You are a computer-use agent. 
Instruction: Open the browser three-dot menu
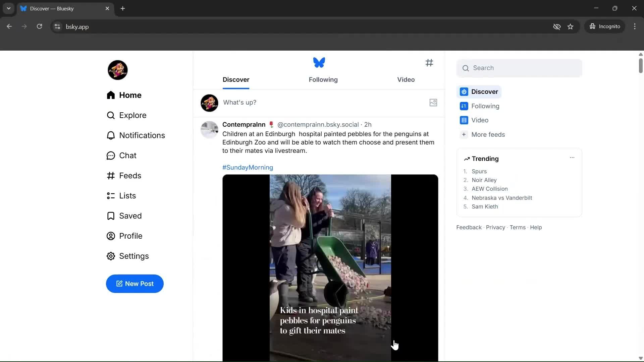pos(635,26)
